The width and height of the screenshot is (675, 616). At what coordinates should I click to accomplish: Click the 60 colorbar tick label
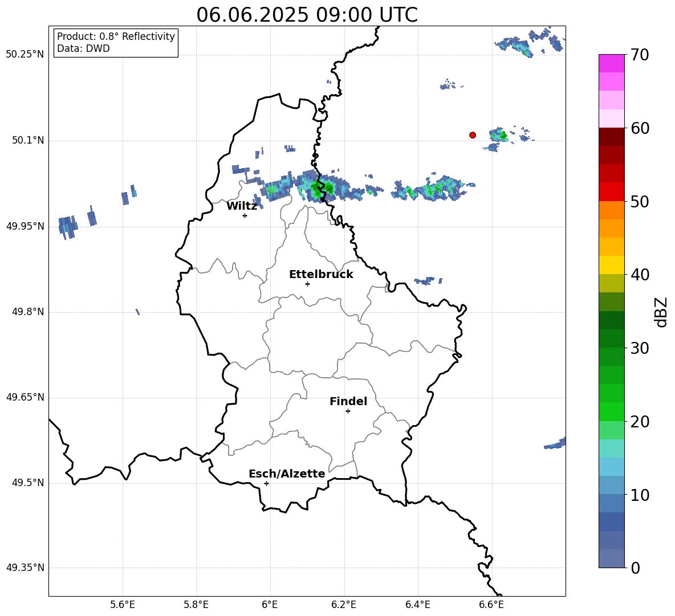click(x=639, y=128)
